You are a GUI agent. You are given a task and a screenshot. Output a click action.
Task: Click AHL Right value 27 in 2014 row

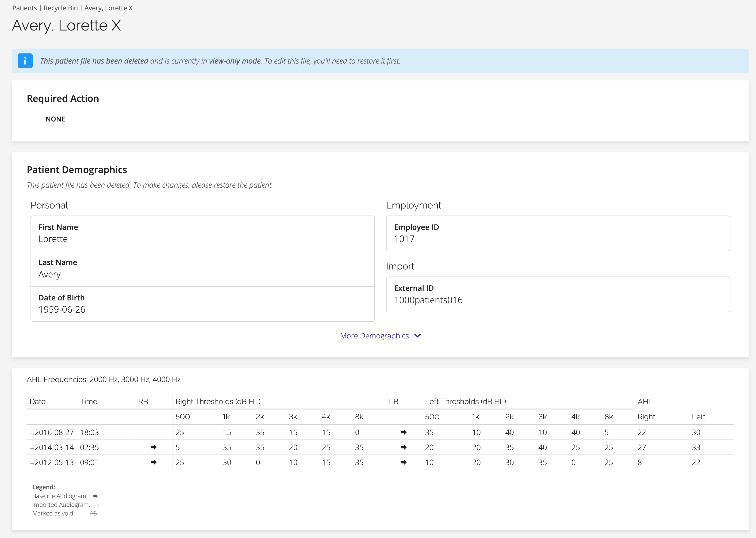[642, 447]
